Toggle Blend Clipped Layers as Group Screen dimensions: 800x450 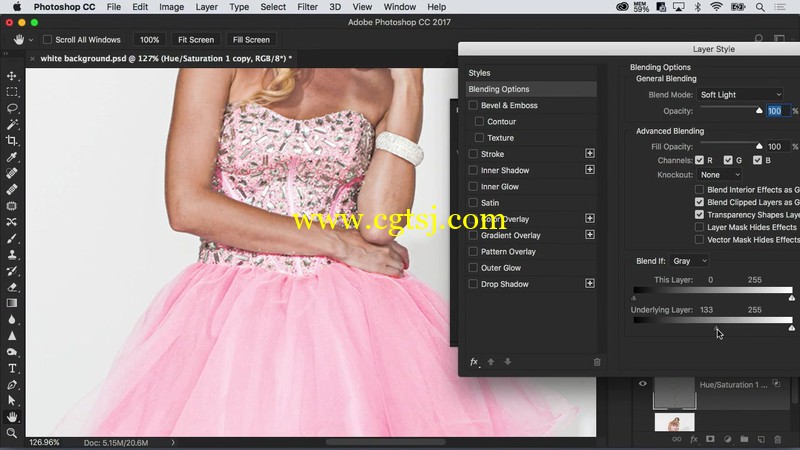click(699, 202)
